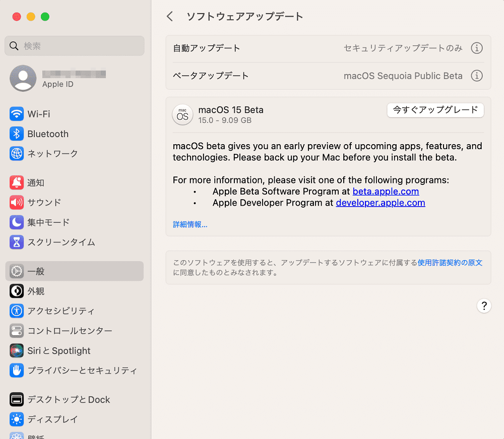Image resolution: width=504 pixels, height=439 pixels.
Task: Click the スクリーンタイム hourglass icon
Action: click(x=17, y=242)
